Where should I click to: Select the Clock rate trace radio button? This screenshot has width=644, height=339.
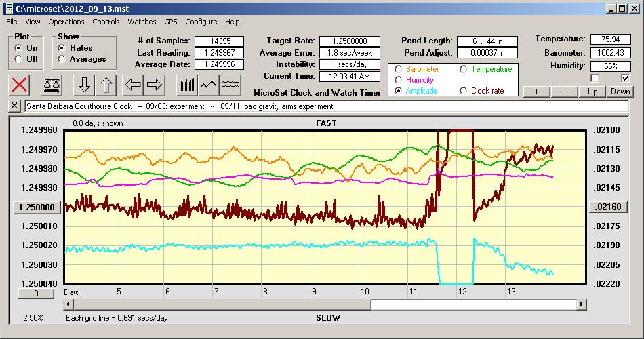[463, 91]
